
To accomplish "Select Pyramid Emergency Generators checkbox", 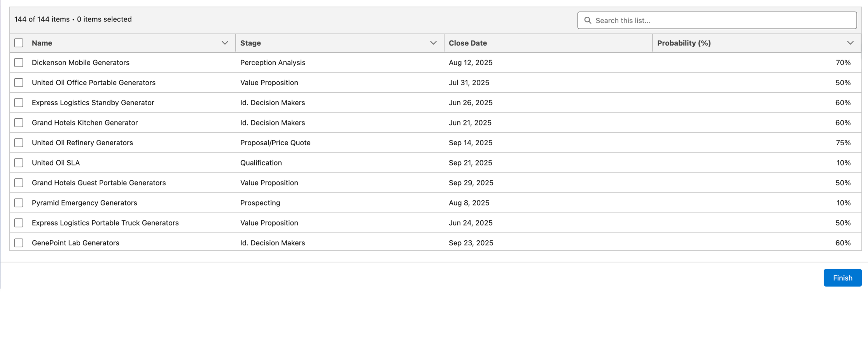I will click(x=19, y=203).
